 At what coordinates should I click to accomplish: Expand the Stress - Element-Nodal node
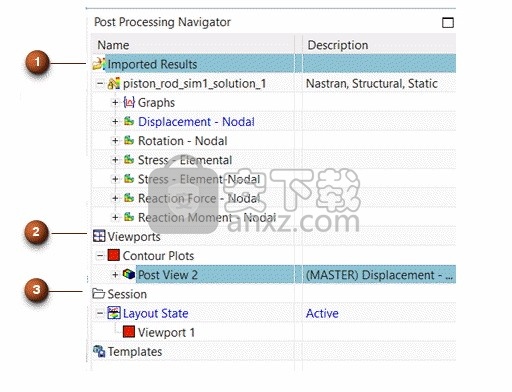click(x=115, y=179)
